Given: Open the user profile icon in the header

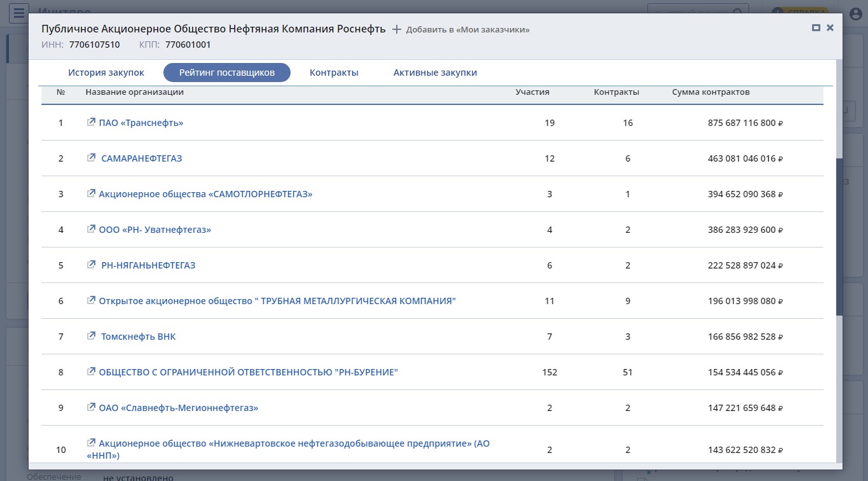Looking at the screenshot, I should tap(856, 13).
